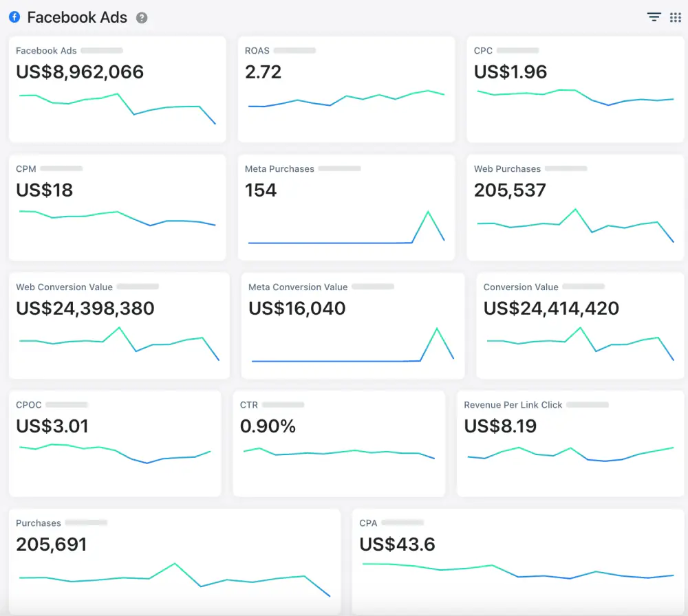Click the Revenue Per Link Click label
The height and width of the screenshot is (616, 688).
click(513, 405)
